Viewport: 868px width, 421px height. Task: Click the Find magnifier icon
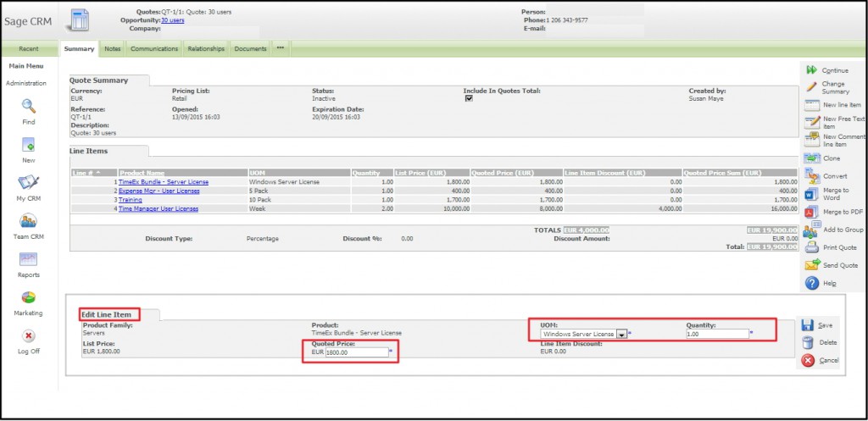[28, 106]
